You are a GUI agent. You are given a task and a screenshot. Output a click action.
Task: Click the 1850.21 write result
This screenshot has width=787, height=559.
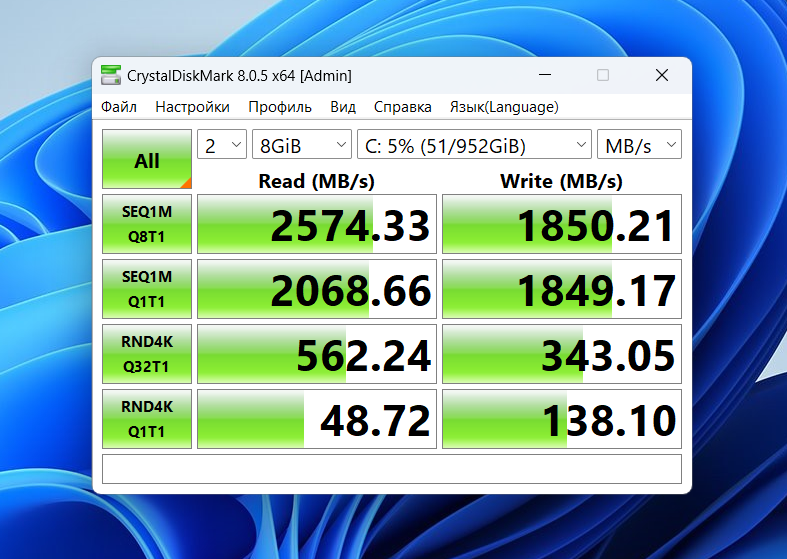coord(562,224)
